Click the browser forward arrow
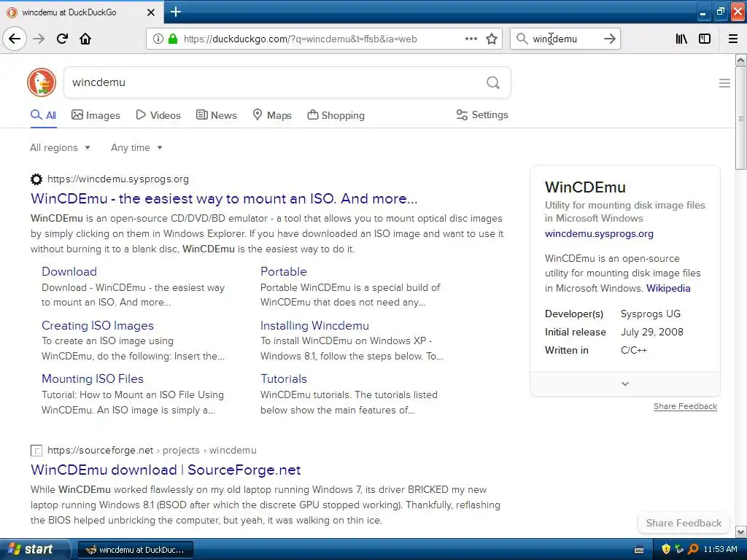747x560 pixels. pyautogui.click(x=39, y=39)
